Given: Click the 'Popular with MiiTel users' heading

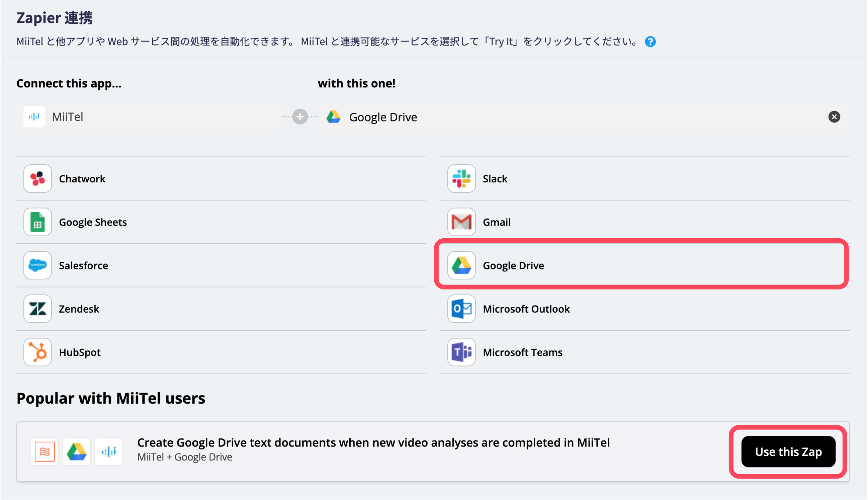Looking at the screenshot, I should coord(111,398).
